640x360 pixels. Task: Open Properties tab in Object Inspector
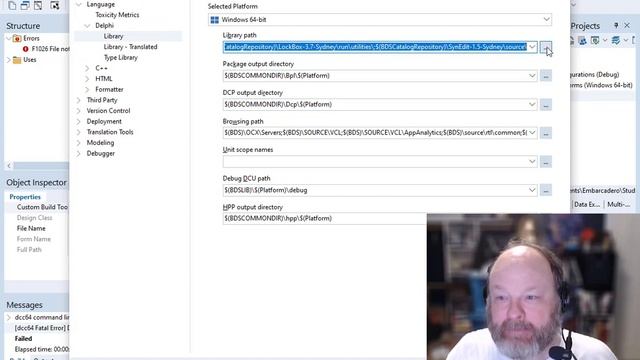(25, 197)
